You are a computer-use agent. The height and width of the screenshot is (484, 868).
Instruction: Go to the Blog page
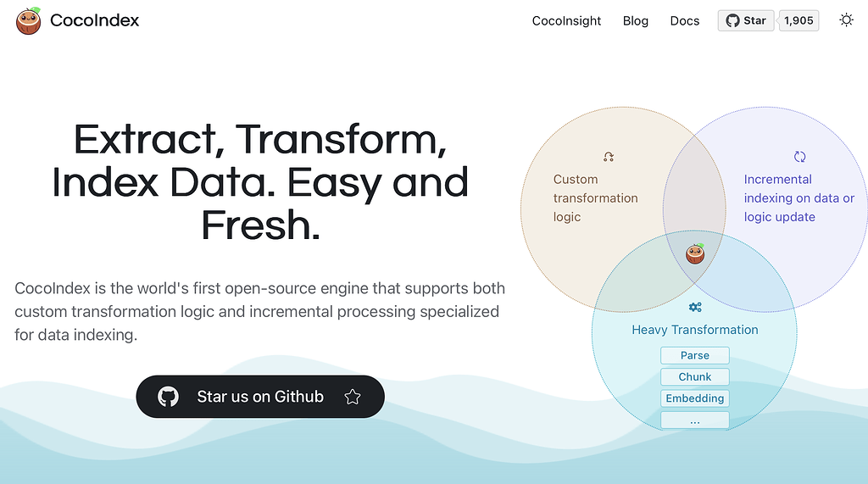(x=636, y=21)
